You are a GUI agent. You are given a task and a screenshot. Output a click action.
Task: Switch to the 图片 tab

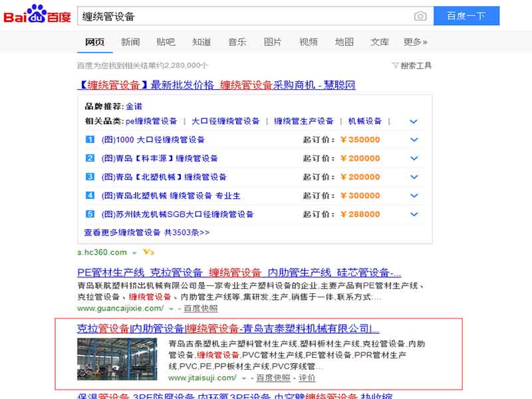coord(273,42)
